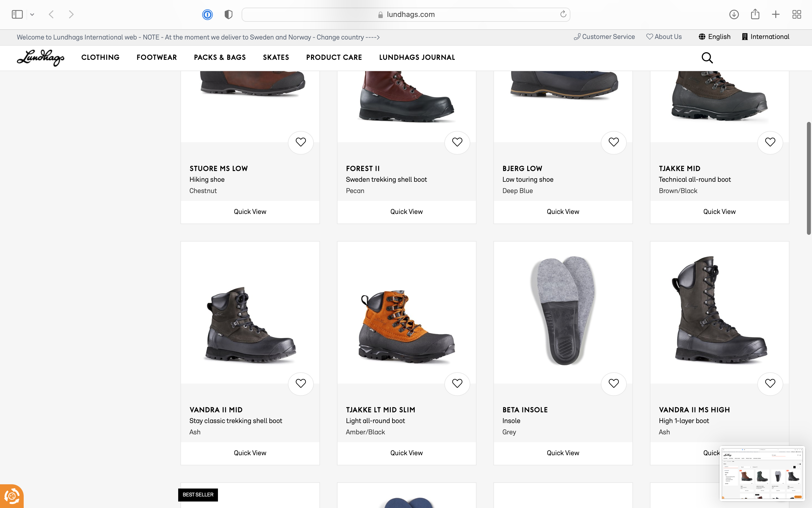This screenshot has height=508, width=812.
Task: Open the About Us link
Action: coord(664,37)
